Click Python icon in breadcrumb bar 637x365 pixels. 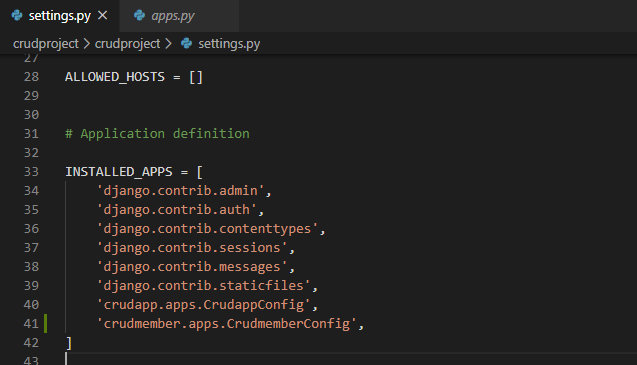(186, 43)
